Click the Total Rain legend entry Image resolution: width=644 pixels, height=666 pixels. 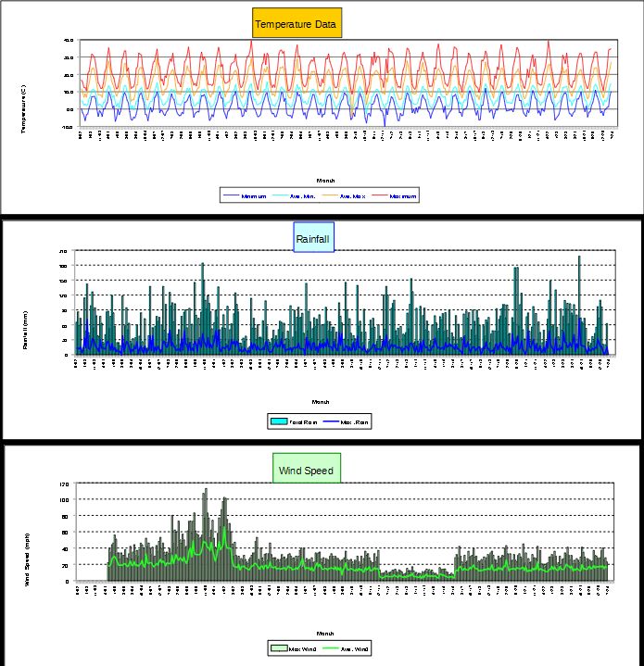click(x=294, y=421)
